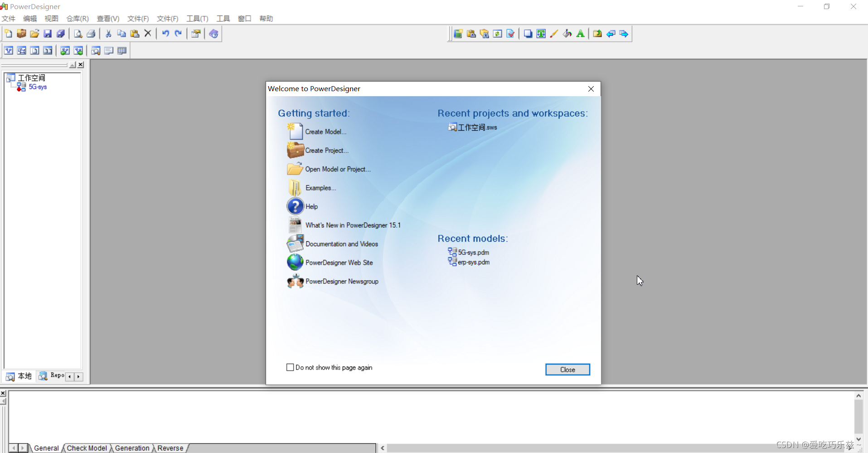
Task: Click the green refresh arrows toolbar icon
Action: pos(498,34)
